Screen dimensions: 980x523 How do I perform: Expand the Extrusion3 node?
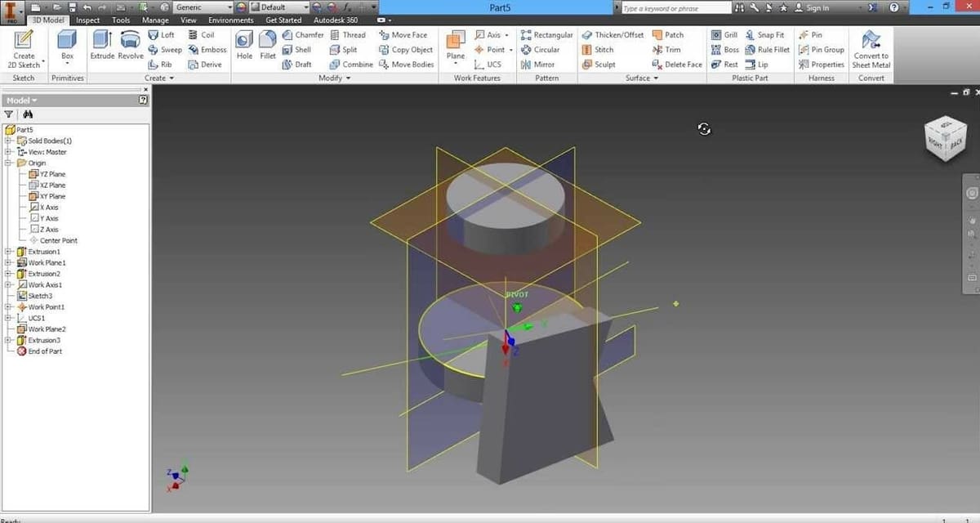(8, 340)
